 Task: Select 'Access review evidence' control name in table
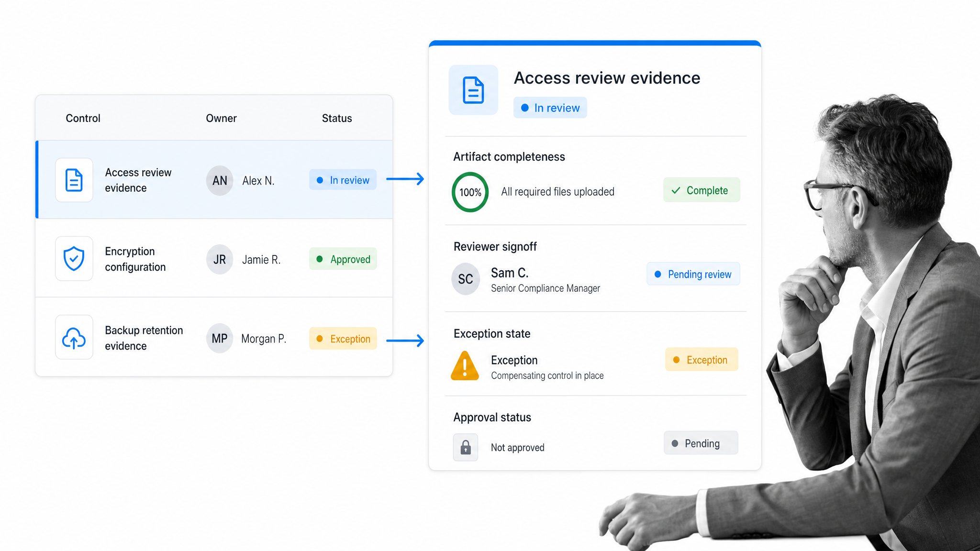[x=138, y=180]
